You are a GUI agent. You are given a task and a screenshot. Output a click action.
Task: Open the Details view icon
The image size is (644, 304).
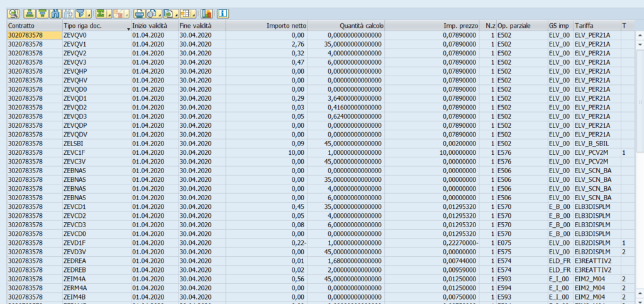point(13,14)
